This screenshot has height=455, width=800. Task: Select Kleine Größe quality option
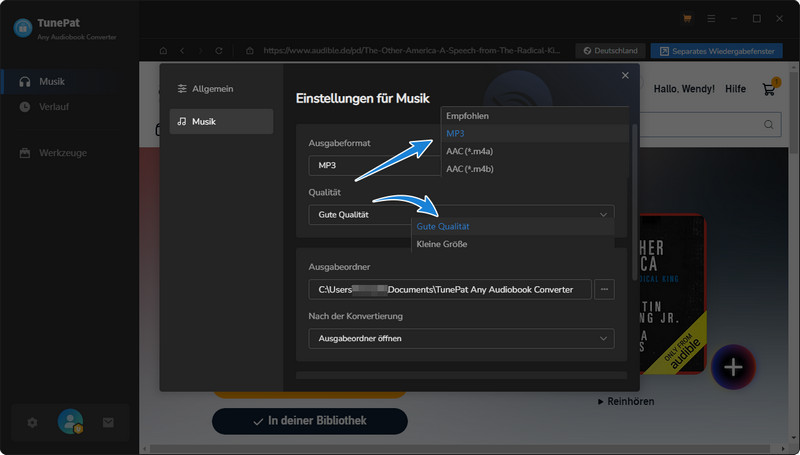click(x=513, y=244)
